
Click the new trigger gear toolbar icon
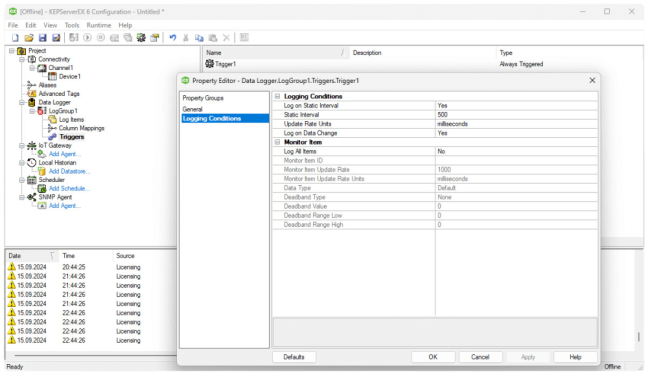[x=141, y=38]
